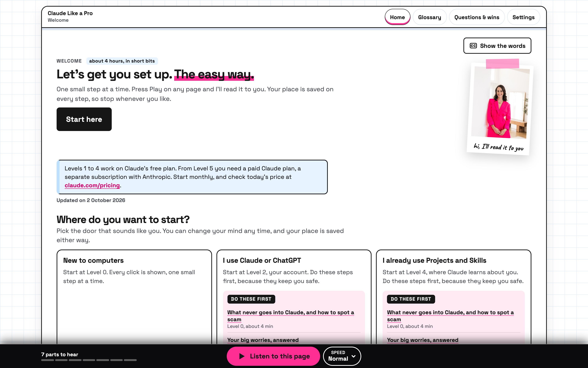Click the Level 0, about 4 min text in Projects and Skills card
Image resolution: width=588 pixels, height=368 pixels.
point(410,326)
